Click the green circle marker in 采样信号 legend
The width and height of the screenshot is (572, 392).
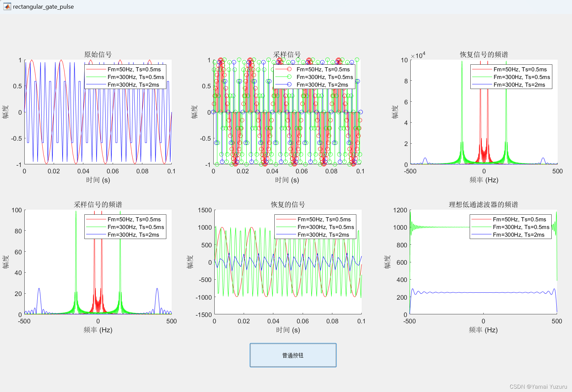click(289, 77)
